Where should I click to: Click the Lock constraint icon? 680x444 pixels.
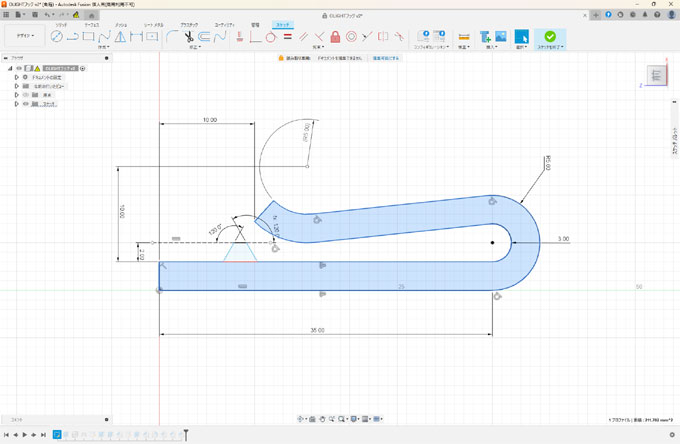[335, 37]
